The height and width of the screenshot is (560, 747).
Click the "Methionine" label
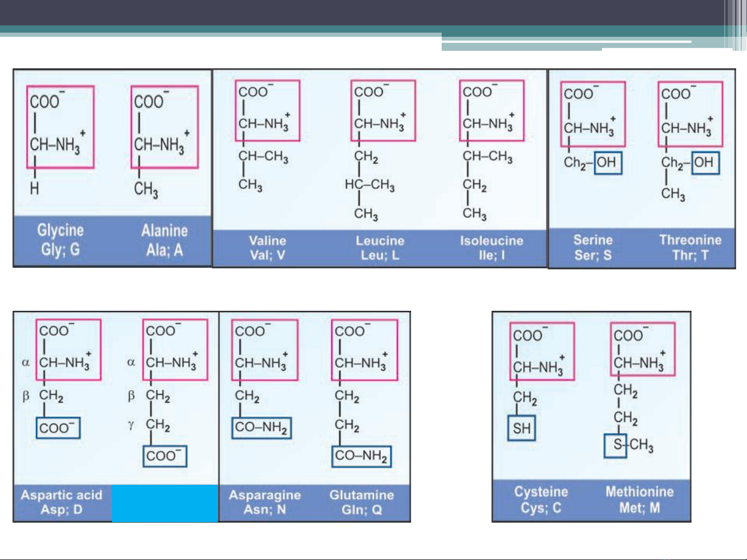[640, 492]
